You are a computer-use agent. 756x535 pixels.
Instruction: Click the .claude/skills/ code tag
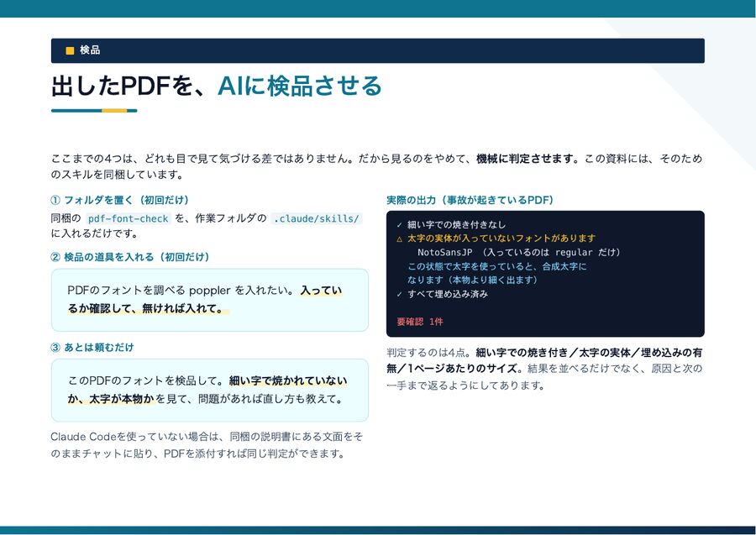click(x=316, y=218)
